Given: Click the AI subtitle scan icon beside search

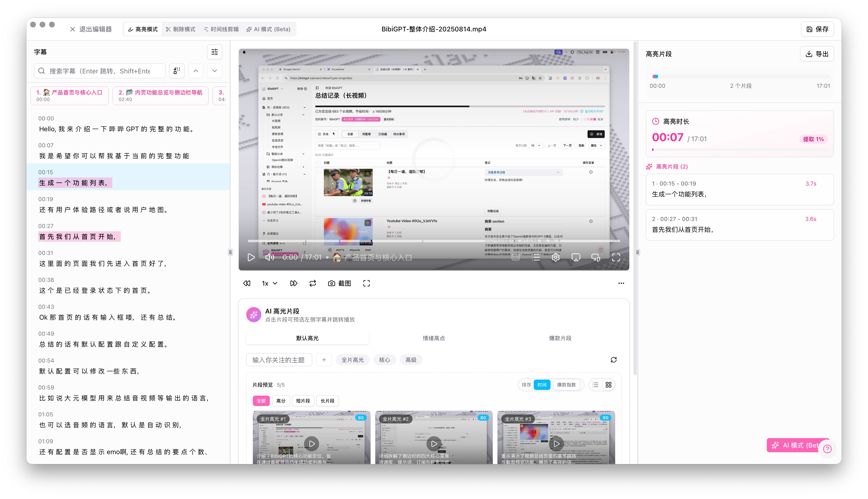Looking at the screenshot, I should click(177, 71).
